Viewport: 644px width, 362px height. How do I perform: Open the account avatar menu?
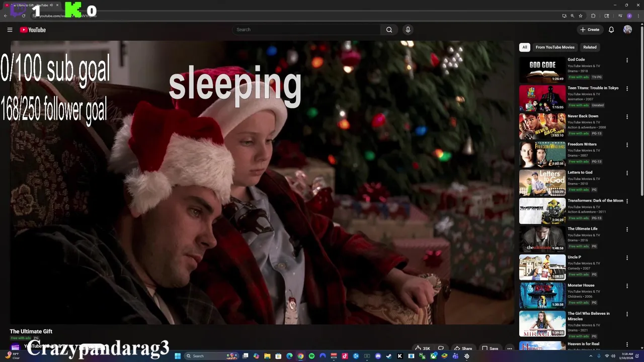[x=627, y=30]
